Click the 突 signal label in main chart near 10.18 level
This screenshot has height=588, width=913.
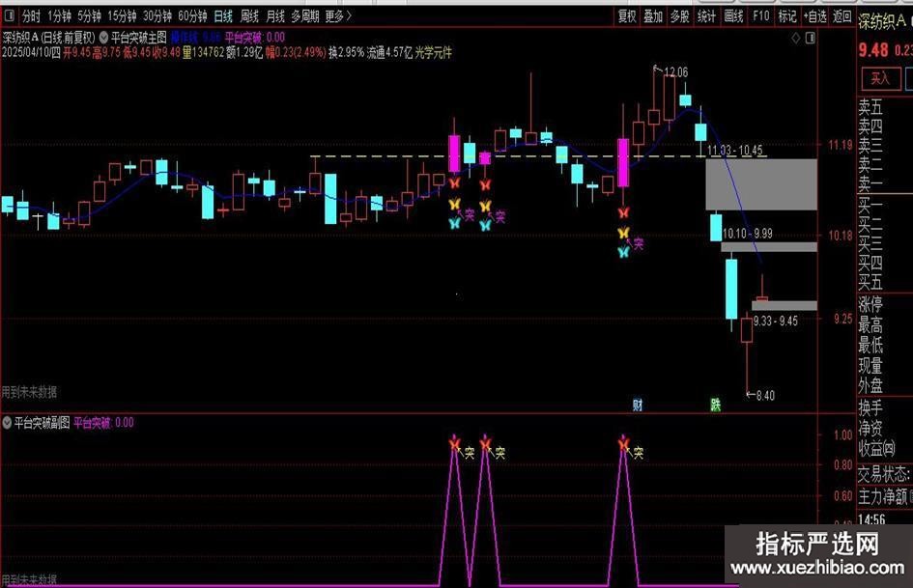coord(639,243)
